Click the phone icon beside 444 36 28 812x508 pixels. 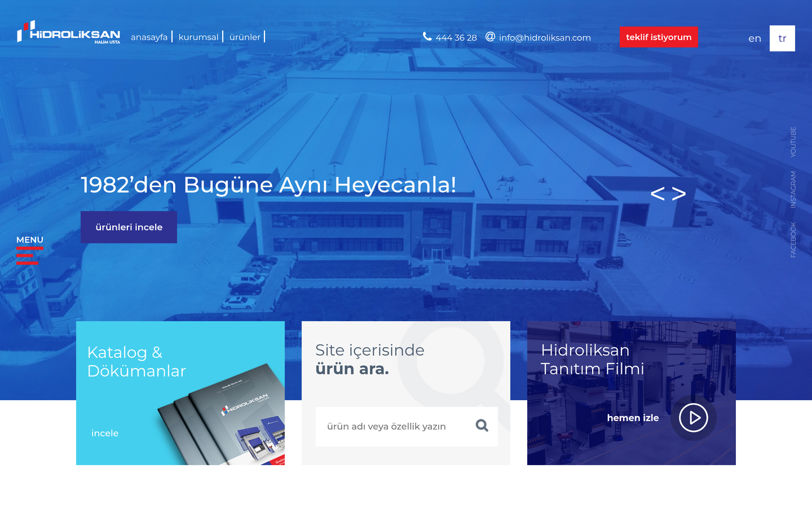427,37
